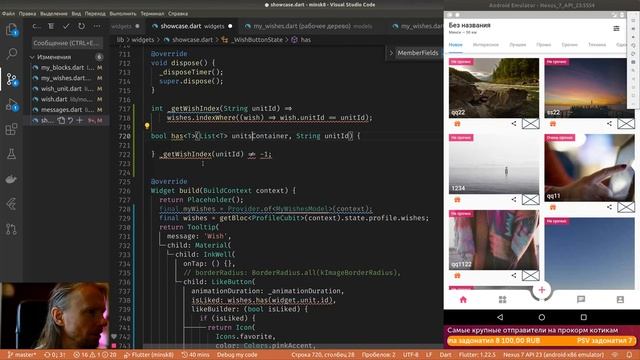The image size is (640, 360).
Task: Switch to showcase.dart editor tab
Action: tap(192, 26)
